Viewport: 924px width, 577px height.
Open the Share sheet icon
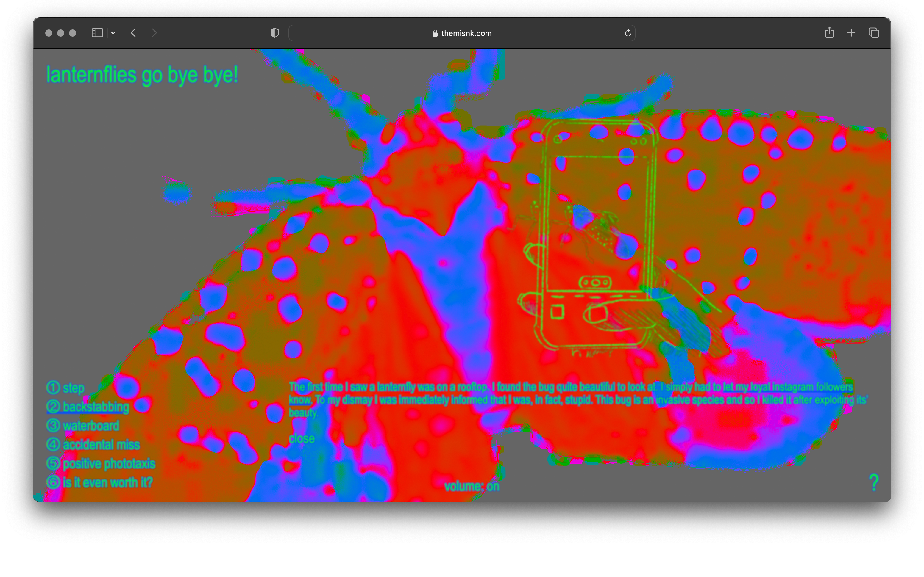click(829, 33)
